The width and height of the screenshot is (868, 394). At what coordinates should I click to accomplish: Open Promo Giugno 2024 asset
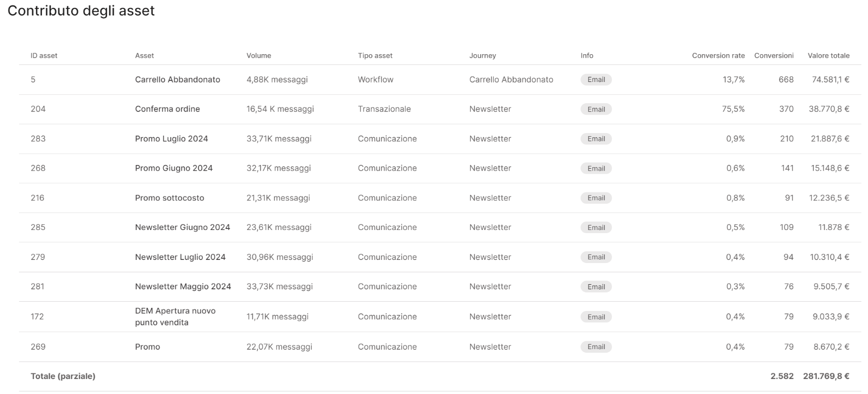click(x=173, y=168)
